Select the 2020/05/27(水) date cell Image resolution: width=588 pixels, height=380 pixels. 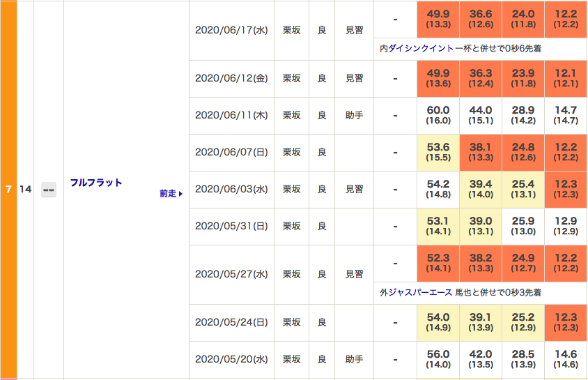click(231, 274)
